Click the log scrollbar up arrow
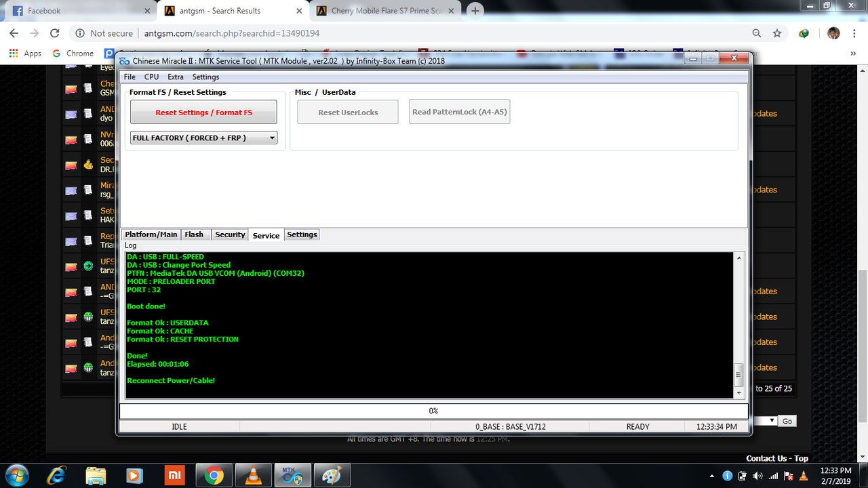This screenshot has height=488, width=868. tap(739, 258)
